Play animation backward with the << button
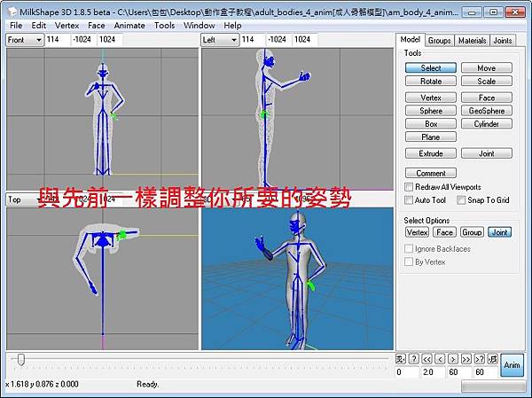 tap(426, 359)
